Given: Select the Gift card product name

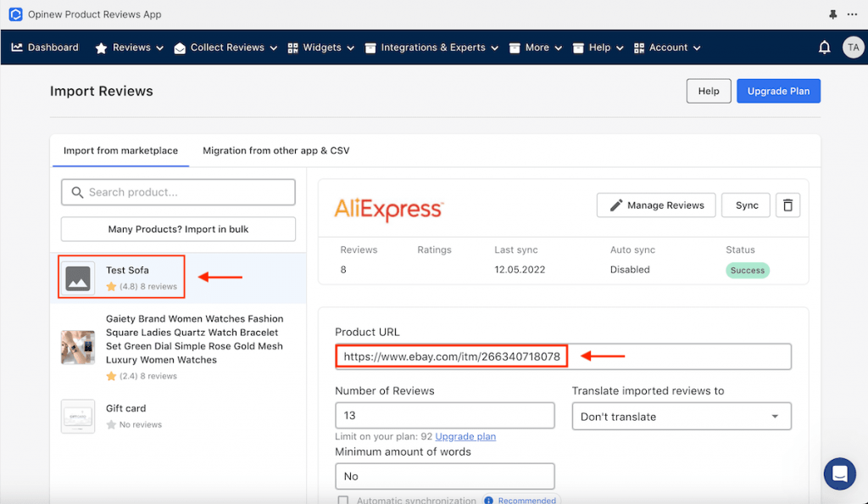Looking at the screenshot, I should pos(125,408).
